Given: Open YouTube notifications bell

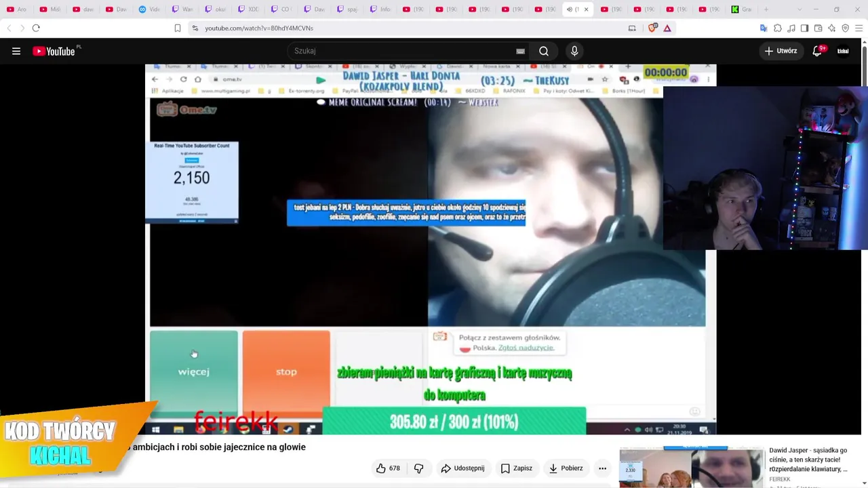Looking at the screenshot, I should (x=817, y=51).
